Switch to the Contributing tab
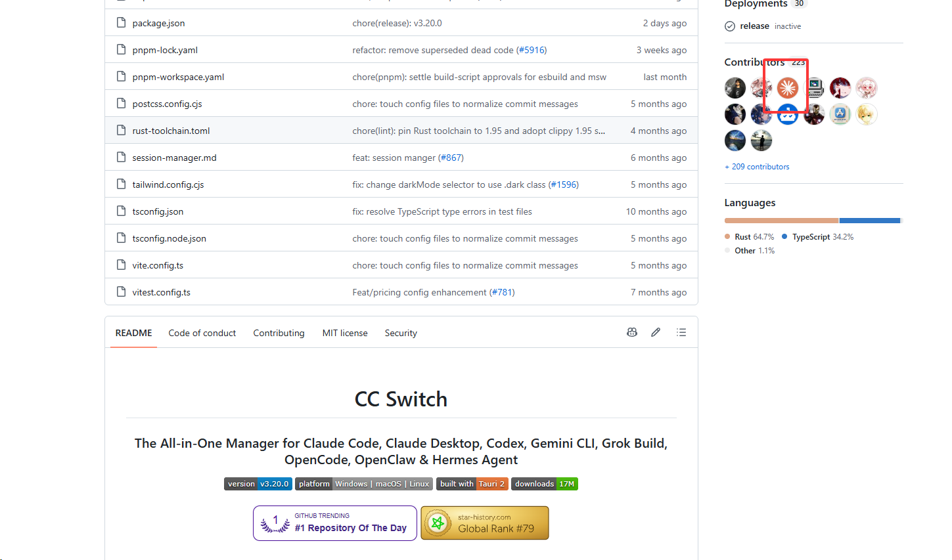The image size is (952, 560). click(279, 333)
